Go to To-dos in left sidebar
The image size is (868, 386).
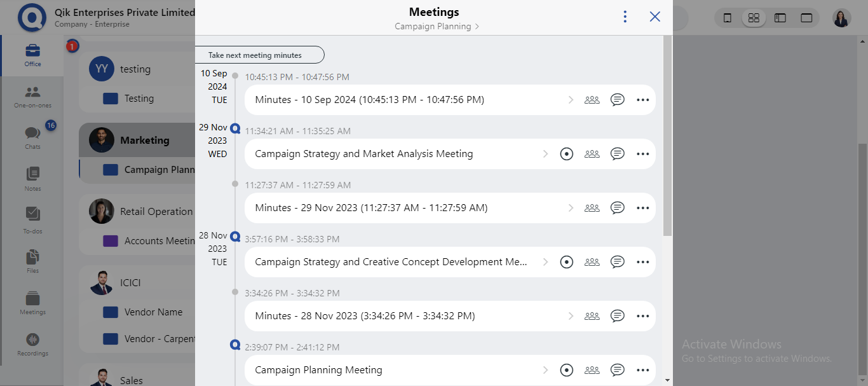pos(32,220)
